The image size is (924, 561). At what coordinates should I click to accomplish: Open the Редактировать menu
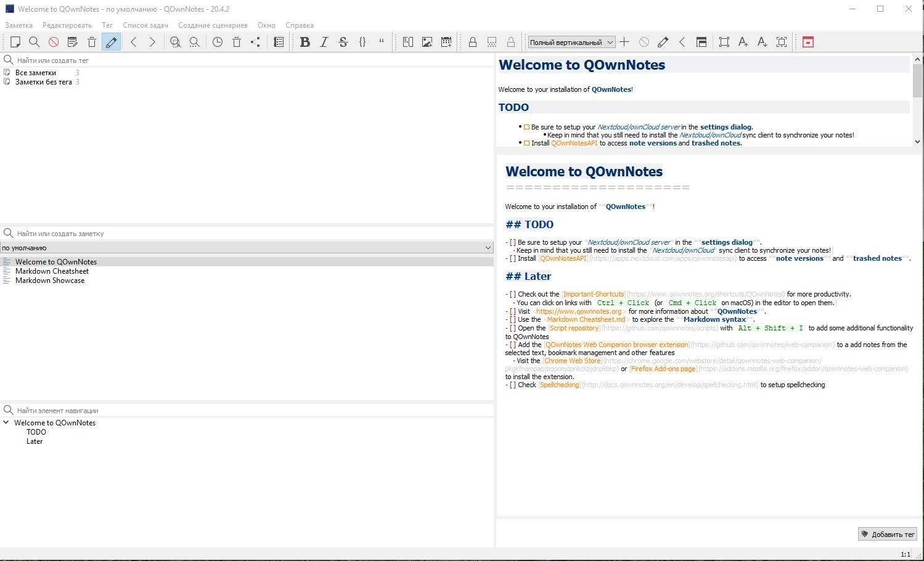(x=67, y=25)
